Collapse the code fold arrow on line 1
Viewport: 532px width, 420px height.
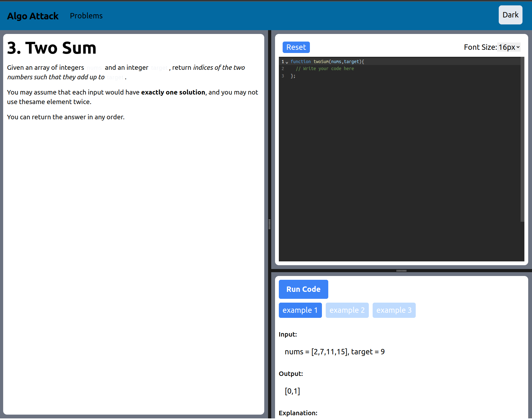pos(287,62)
